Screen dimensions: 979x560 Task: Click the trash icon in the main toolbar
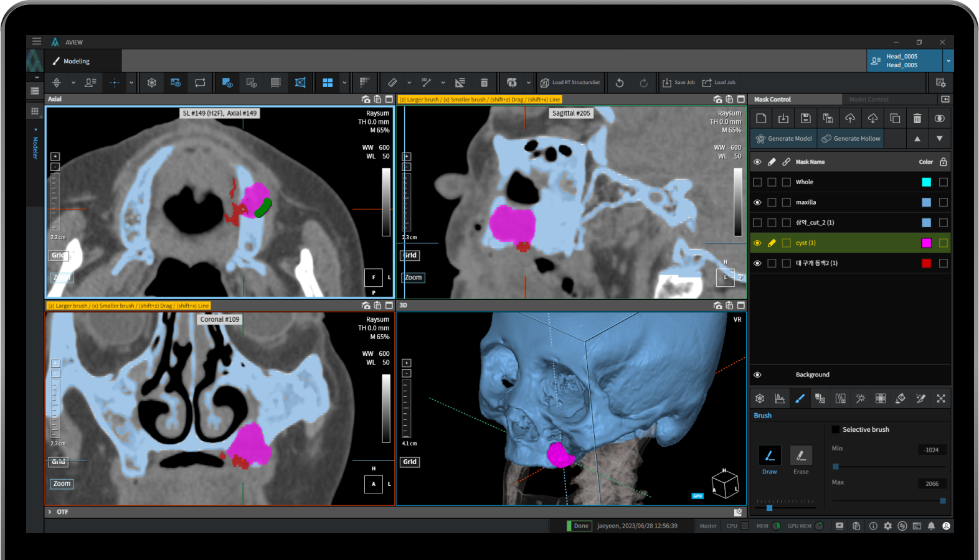[484, 82]
